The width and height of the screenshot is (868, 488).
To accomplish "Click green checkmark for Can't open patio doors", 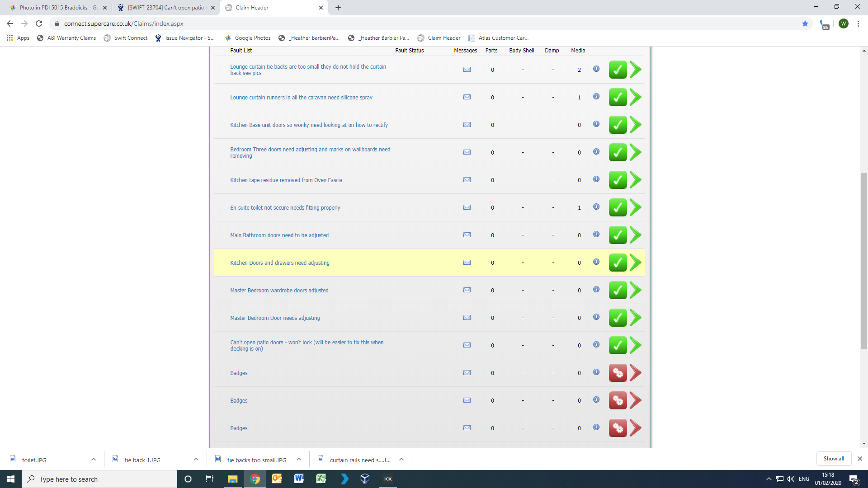I will (x=618, y=345).
